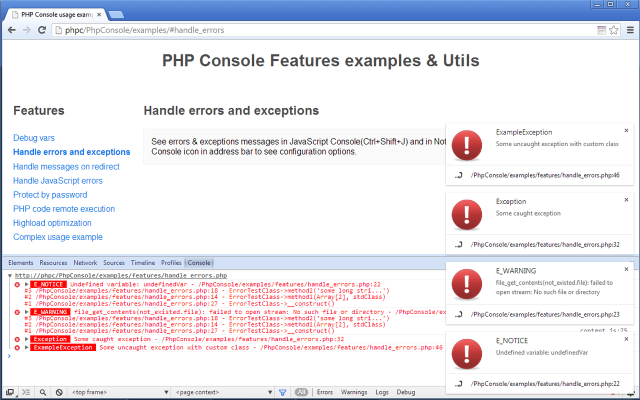This screenshot has width=640, height=400.
Task: Select the Console devtools tab
Action: coord(199,262)
